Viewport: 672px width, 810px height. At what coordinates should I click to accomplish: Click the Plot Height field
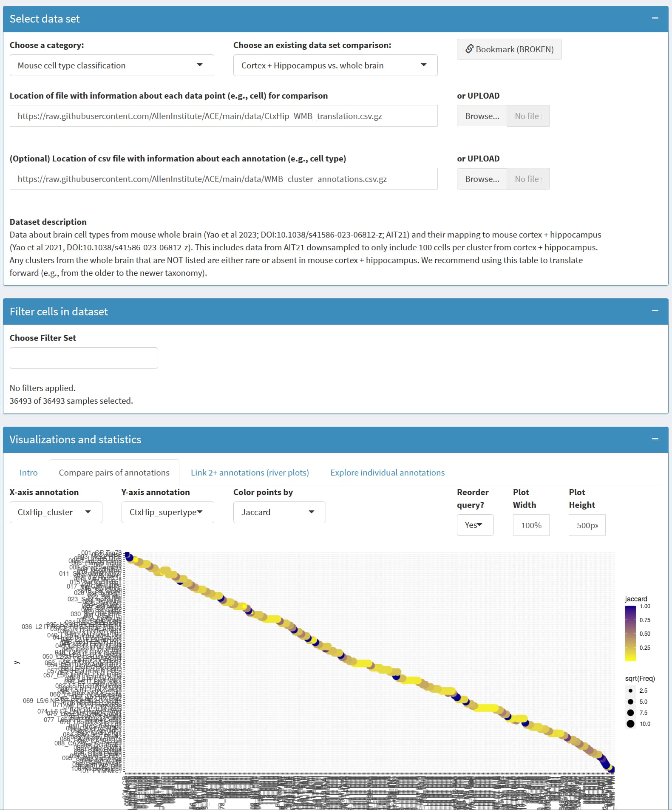[587, 525]
